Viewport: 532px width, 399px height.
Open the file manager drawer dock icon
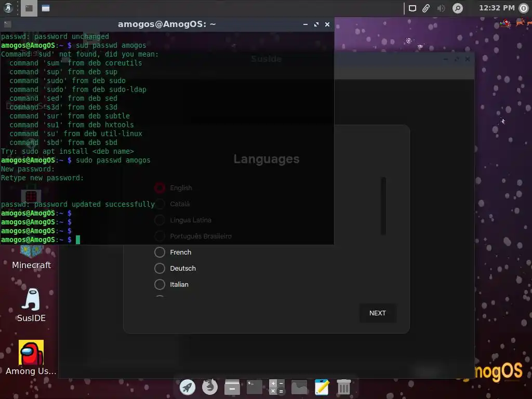click(x=232, y=387)
